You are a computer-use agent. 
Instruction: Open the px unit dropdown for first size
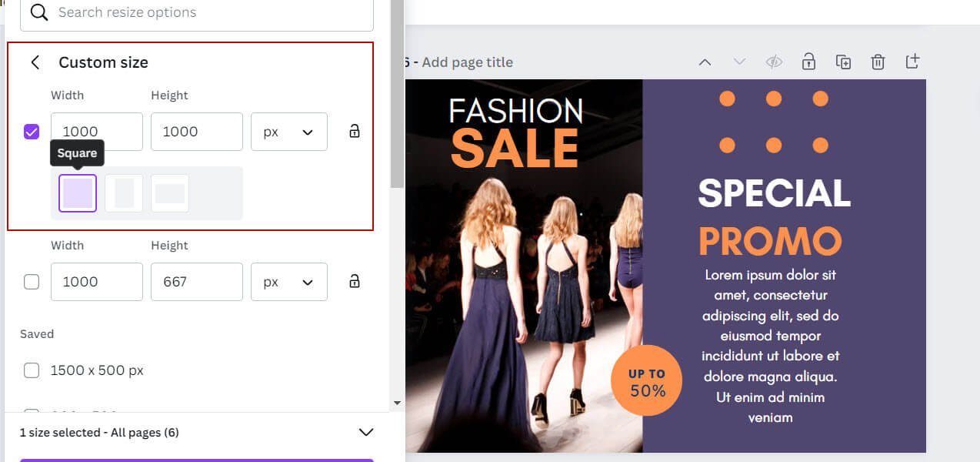click(289, 132)
